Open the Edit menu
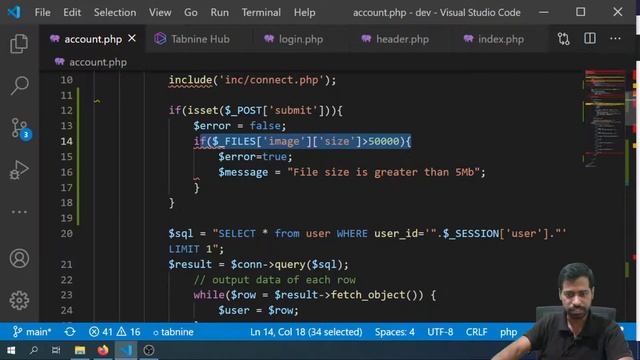This screenshot has width=640, height=360. (72, 13)
